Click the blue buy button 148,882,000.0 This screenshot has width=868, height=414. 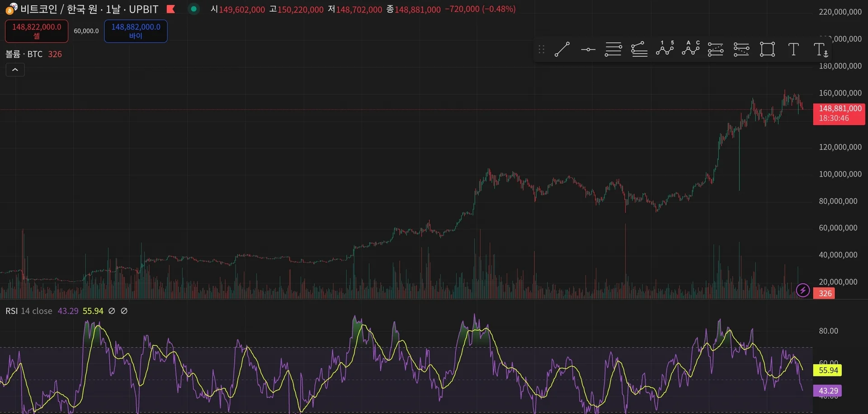(x=136, y=31)
